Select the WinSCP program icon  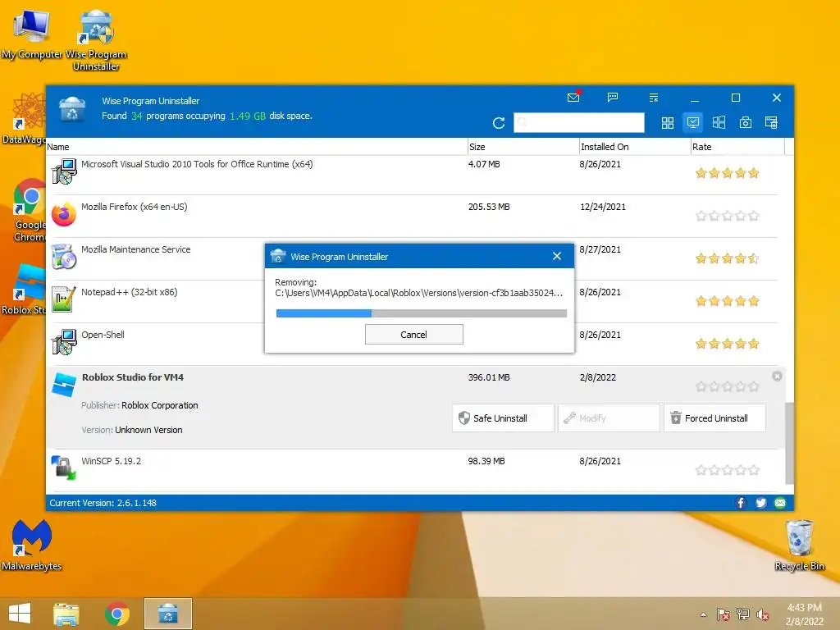tap(64, 468)
